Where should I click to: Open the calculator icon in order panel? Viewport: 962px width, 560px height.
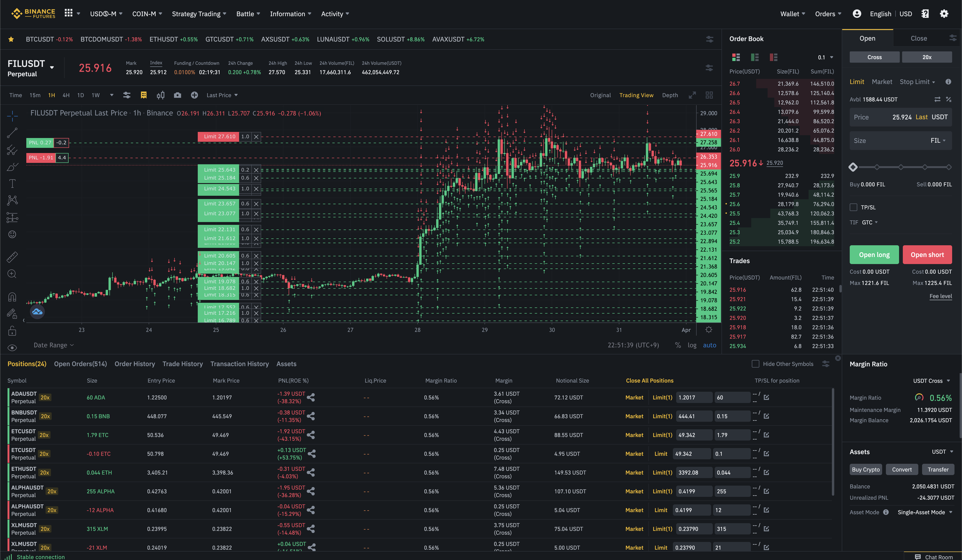pyautogui.click(x=948, y=99)
